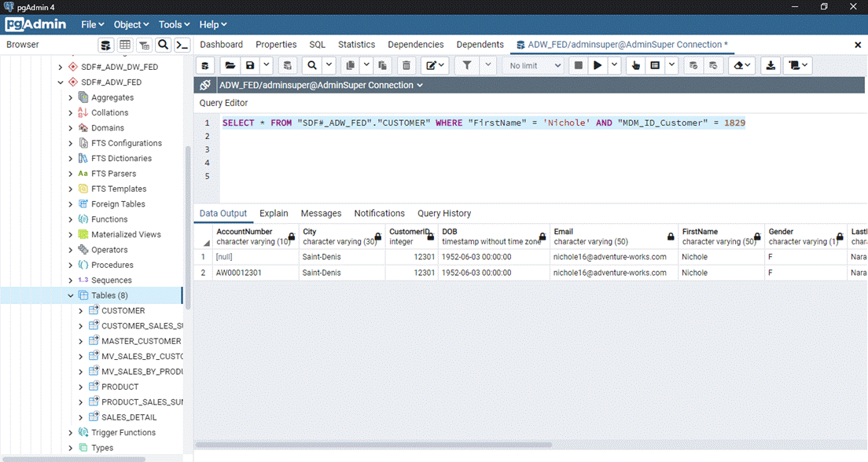The height and width of the screenshot is (462, 868).
Task: Launch the PSQL terminal tool
Action: point(182,45)
